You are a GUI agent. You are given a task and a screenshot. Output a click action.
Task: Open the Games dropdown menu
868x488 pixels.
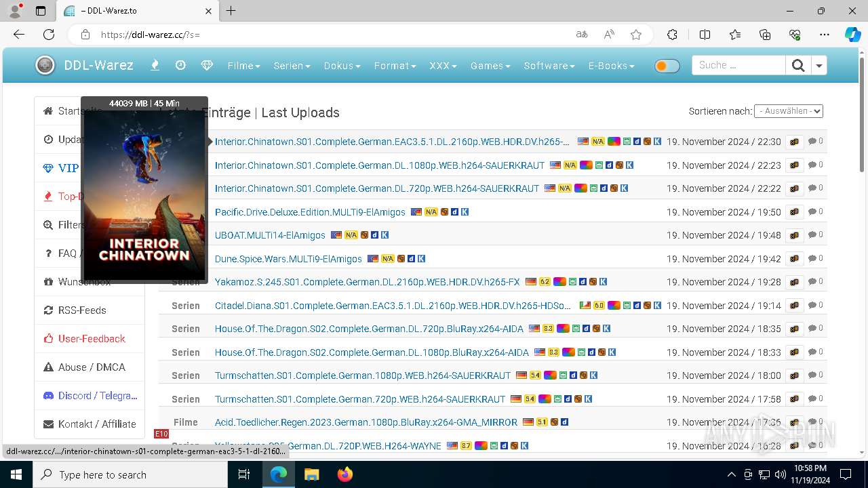(x=491, y=66)
